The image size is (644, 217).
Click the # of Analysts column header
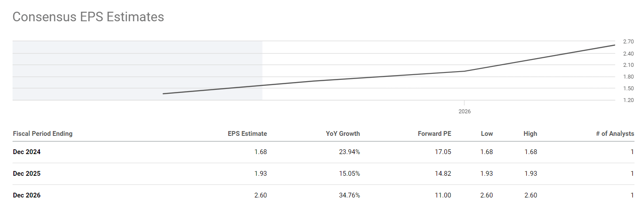click(x=615, y=134)
